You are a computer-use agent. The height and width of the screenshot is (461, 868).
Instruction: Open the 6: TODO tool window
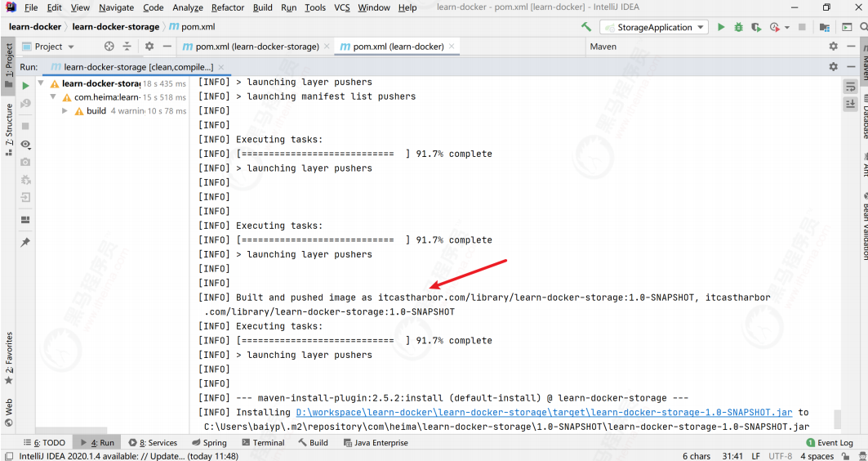tap(44, 443)
